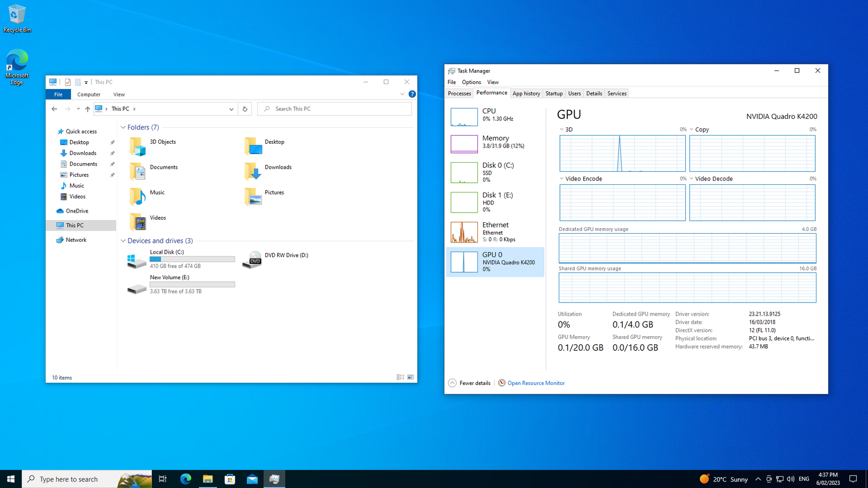Open the View menu in Task Manager
868x488 pixels.
coord(493,82)
